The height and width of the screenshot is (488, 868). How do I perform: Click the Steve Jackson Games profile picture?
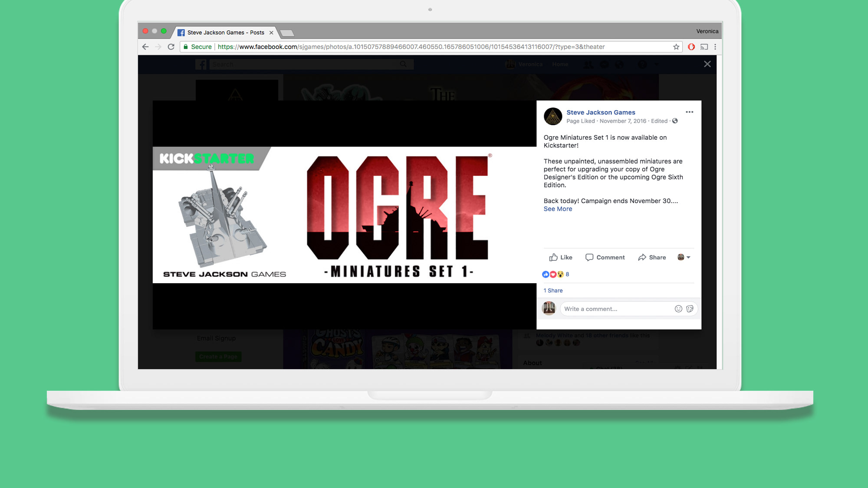553,116
